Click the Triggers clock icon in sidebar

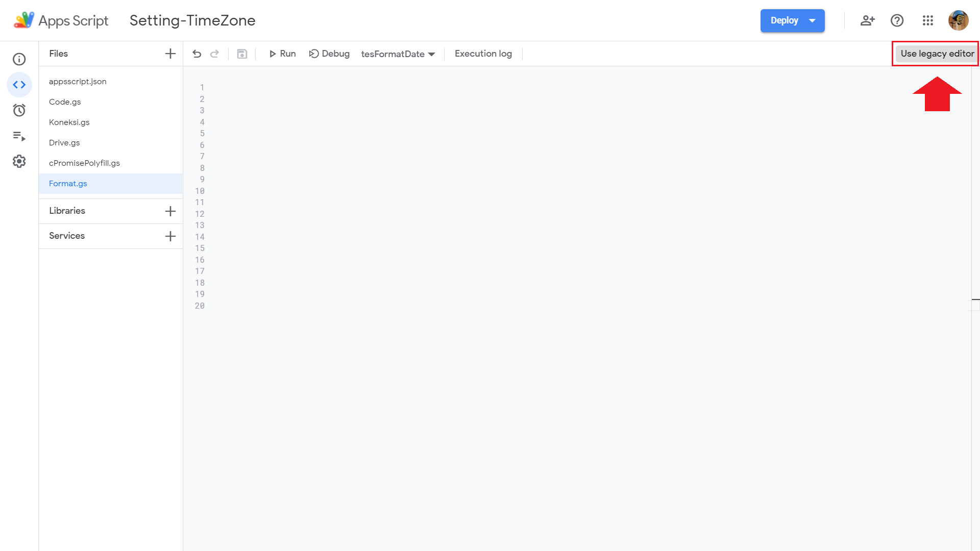pyautogui.click(x=19, y=110)
